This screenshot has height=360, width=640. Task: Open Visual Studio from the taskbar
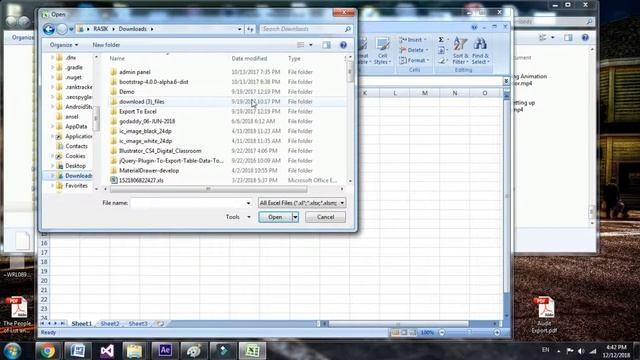click(x=107, y=351)
